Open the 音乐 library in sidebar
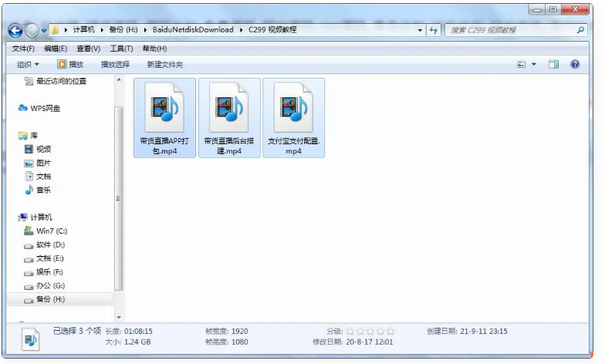605x364 pixels. (43, 190)
